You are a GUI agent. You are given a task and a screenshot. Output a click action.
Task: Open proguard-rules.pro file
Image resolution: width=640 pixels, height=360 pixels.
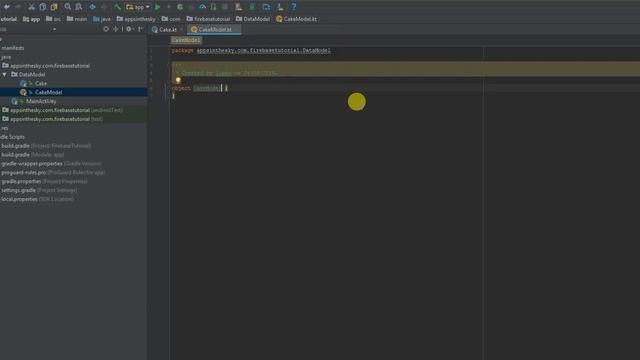pos(53,173)
